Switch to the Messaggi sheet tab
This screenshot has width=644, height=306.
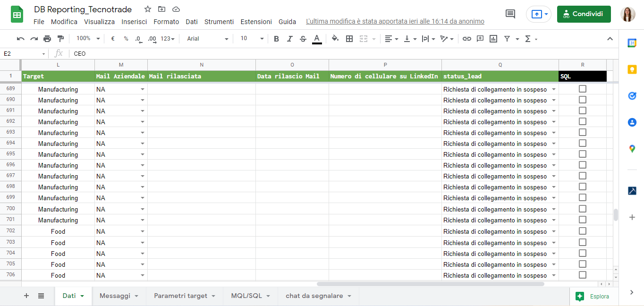click(119, 296)
